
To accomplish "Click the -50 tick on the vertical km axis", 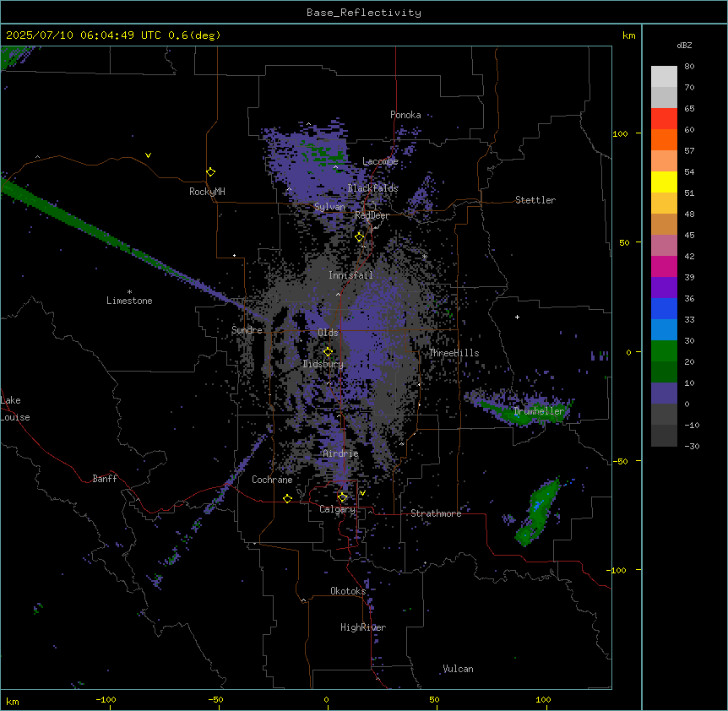I will [x=620, y=461].
